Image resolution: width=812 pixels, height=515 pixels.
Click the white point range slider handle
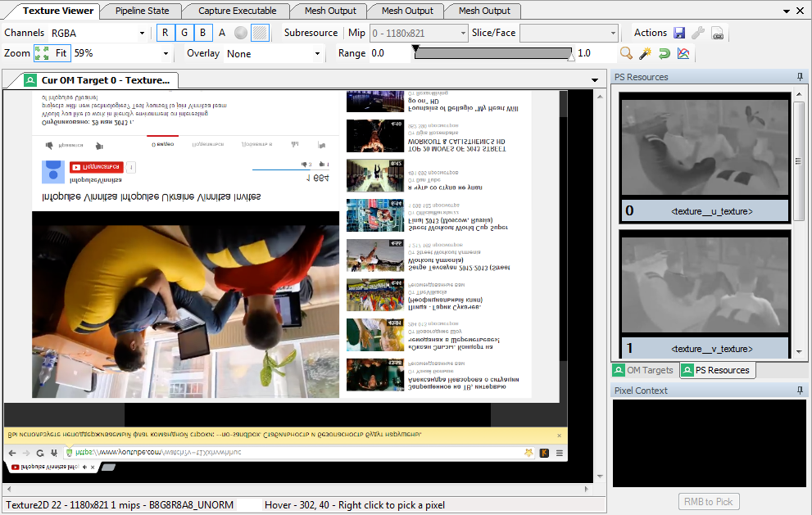(x=571, y=58)
